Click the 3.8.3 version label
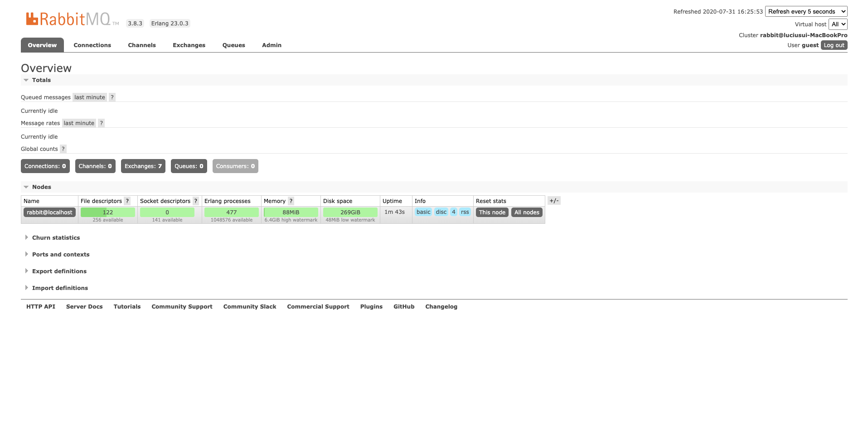 (x=135, y=24)
